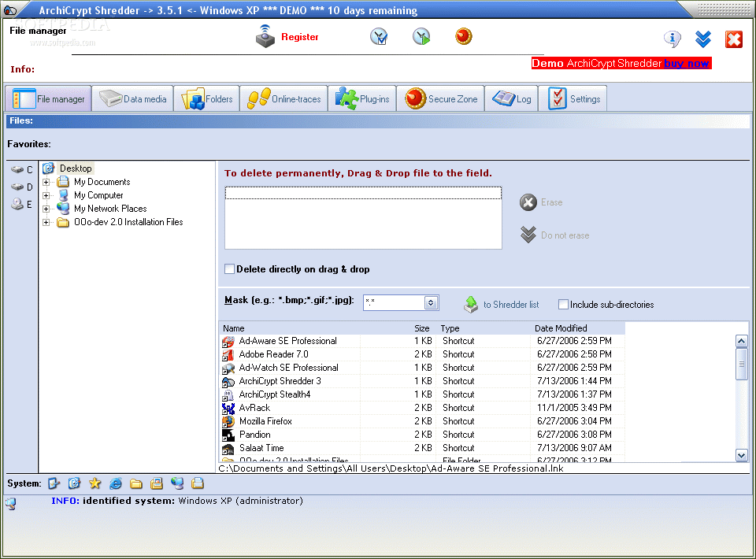Screen dimensions: 756x559
Task: Switch to the File manager tab
Action: [49, 98]
